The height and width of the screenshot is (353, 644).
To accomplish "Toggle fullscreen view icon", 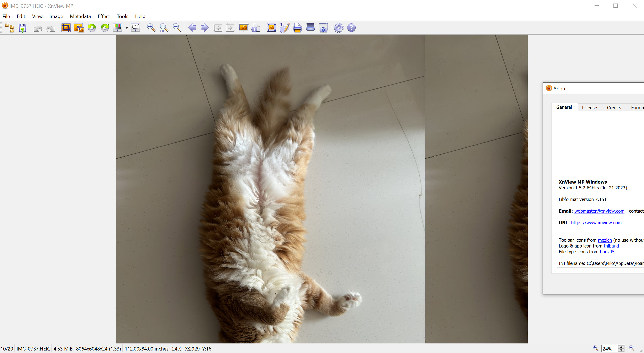I will click(x=271, y=28).
